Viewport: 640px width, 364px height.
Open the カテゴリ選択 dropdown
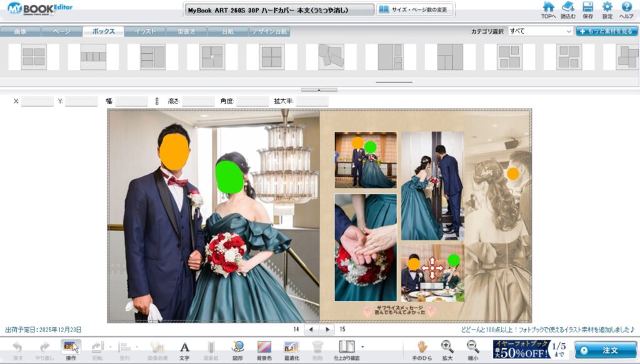(540, 31)
